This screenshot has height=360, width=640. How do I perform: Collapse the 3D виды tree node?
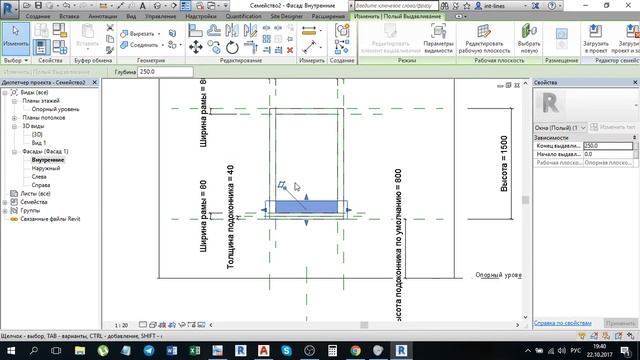[x=14, y=126]
